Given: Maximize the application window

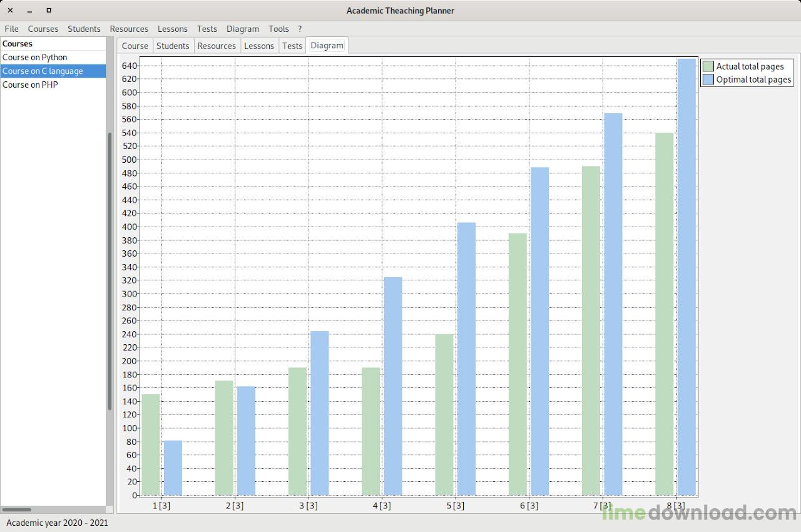Looking at the screenshot, I should pyautogui.click(x=49, y=10).
